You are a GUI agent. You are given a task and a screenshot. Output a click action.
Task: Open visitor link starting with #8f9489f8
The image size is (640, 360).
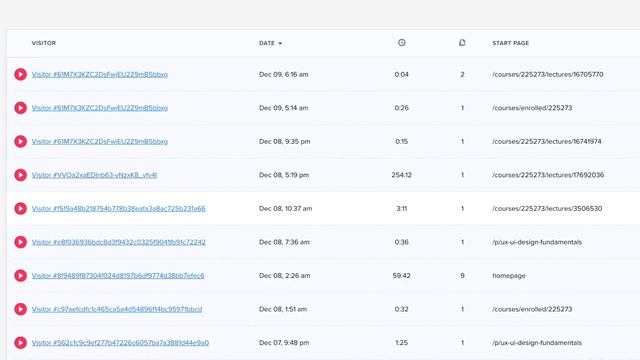pyautogui.click(x=118, y=276)
